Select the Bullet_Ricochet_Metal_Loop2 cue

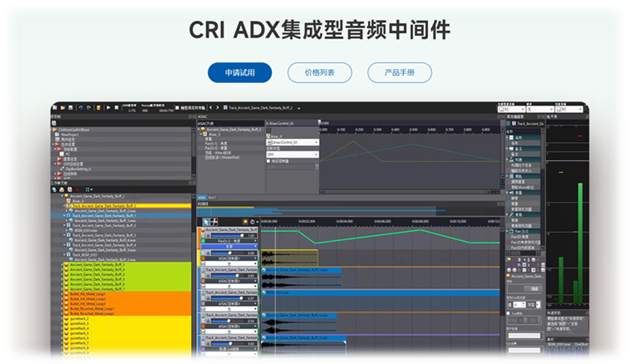pos(92,313)
